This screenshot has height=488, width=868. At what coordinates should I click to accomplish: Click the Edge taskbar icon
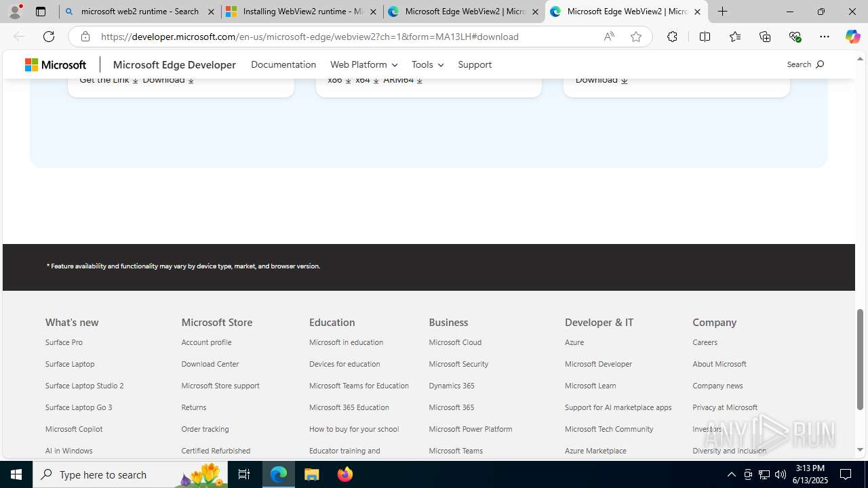click(279, 474)
